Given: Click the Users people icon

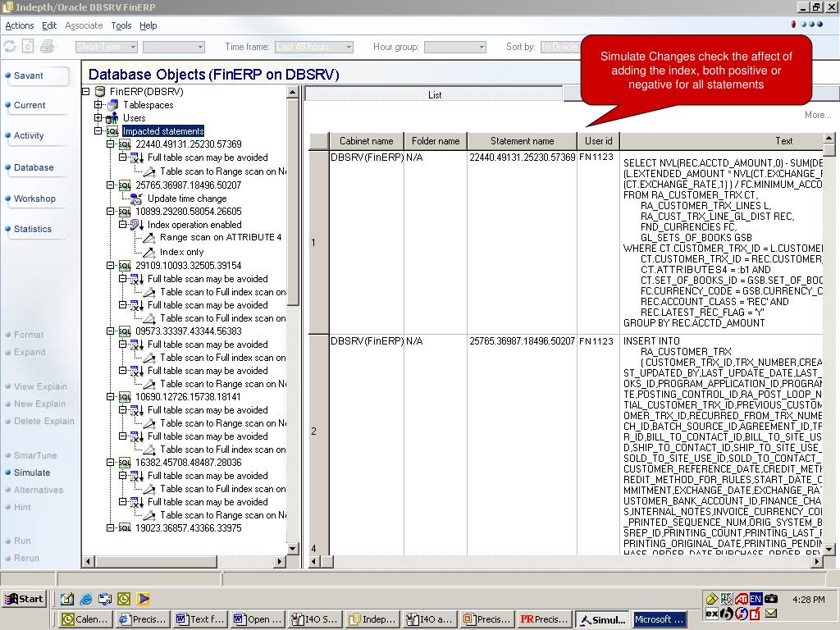Looking at the screenshot, I should point(112,118).
